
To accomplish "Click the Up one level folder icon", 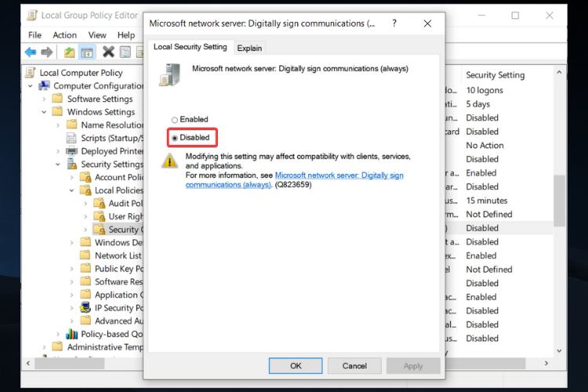I will click(x=69, y=52).
